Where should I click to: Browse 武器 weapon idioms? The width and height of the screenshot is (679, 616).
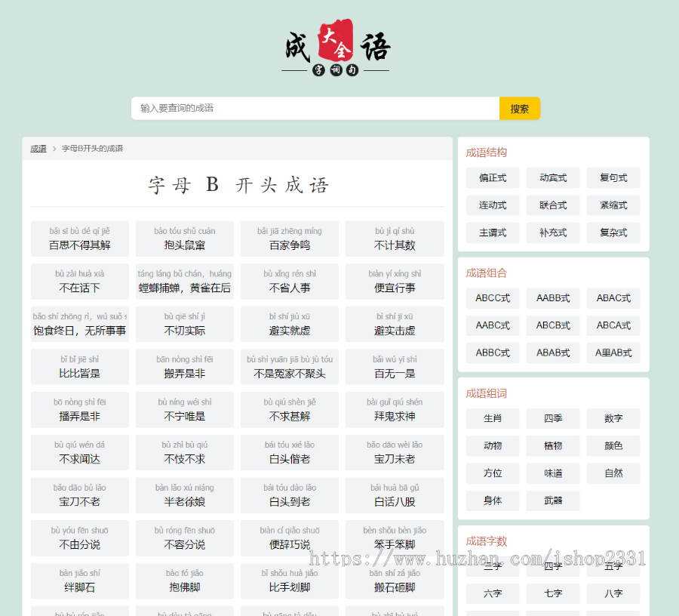[x=553, y=500]
